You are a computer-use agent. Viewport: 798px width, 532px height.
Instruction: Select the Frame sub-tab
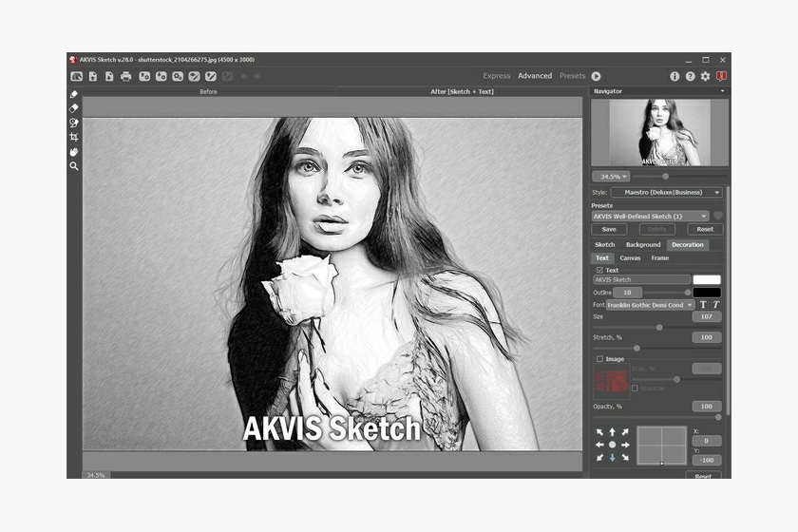(x=660, y=258)
